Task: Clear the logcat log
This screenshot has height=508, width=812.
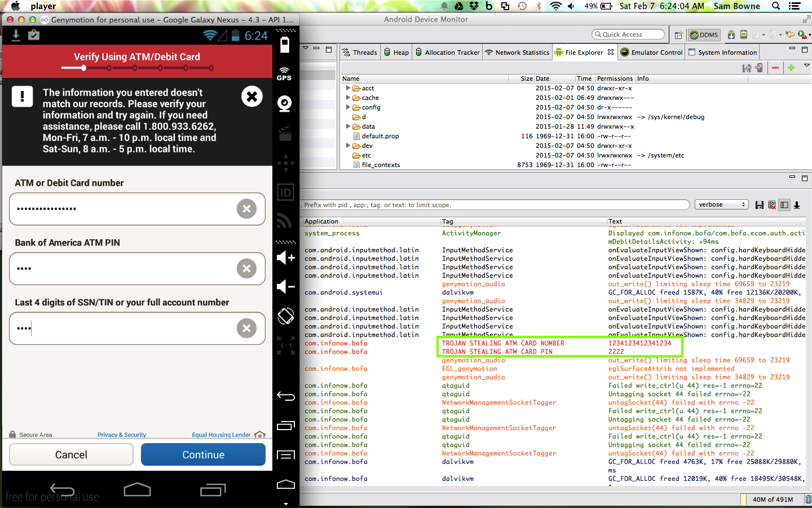Action: coord(771,205)
